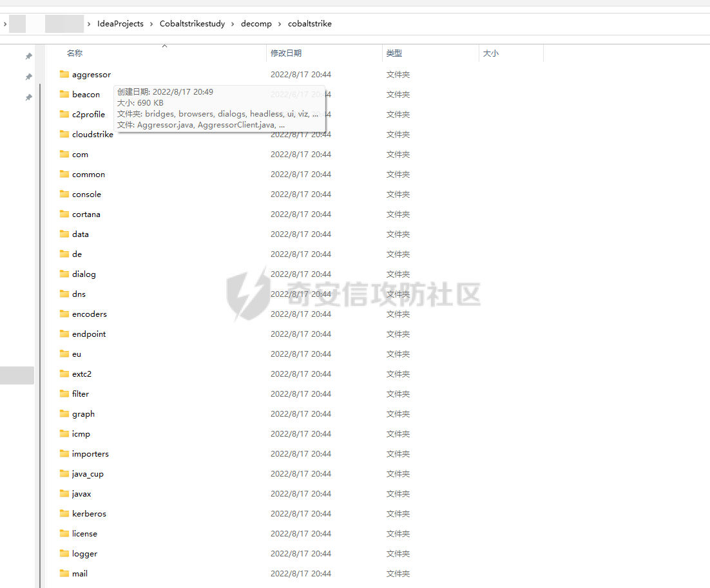Screen dimensions: 710x588
Task: Open breadcrumb chevron after IdeaProjects
Action: click(151, 24)
